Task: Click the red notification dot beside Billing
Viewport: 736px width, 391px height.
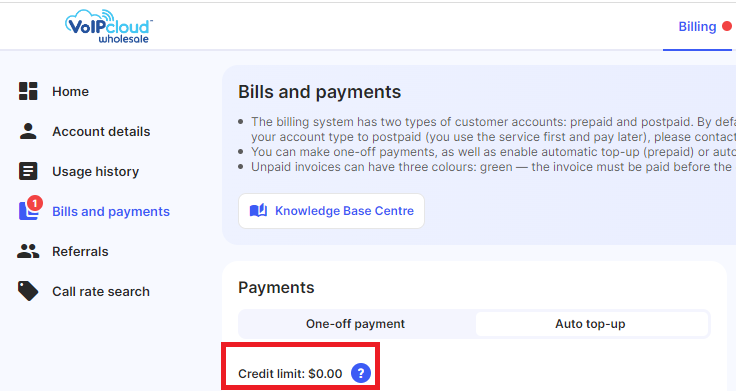Action: (727, 26)
